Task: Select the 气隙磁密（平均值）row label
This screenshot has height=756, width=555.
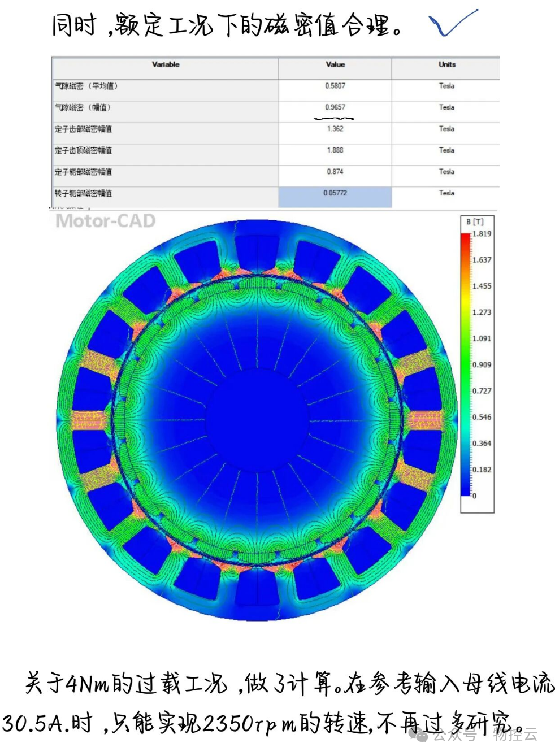Action: point(86,86)
